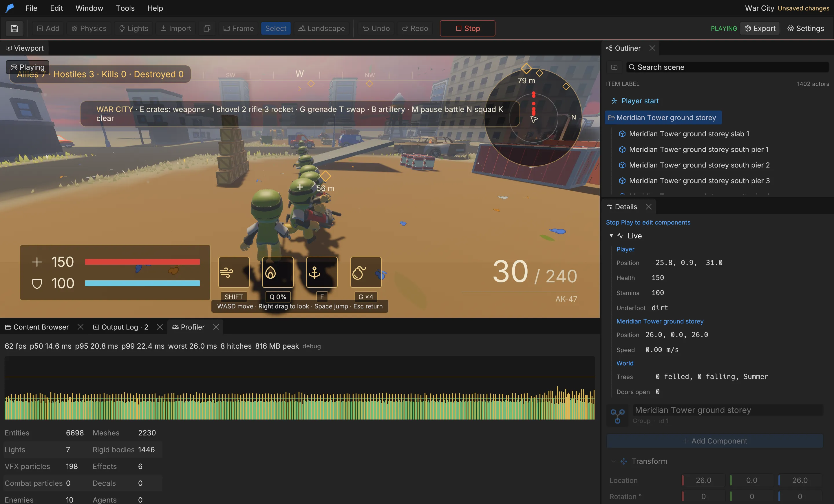
Task: Close the Profiler tab
Action: 216,327
